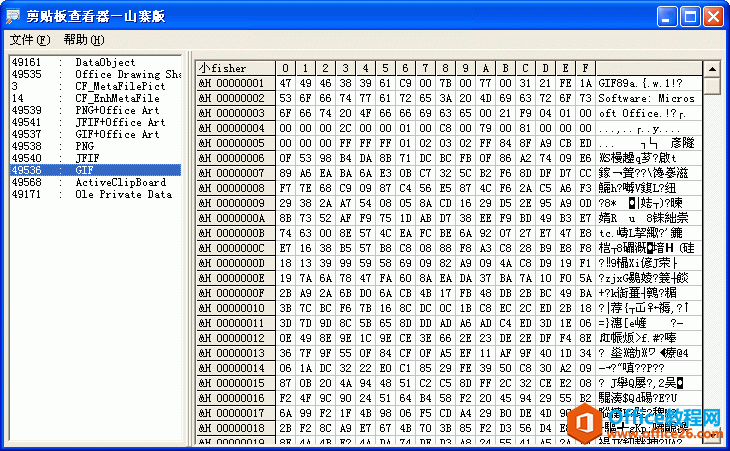Click the 小fisher corner header cell
730x451 pixels.
pos(236,68)
